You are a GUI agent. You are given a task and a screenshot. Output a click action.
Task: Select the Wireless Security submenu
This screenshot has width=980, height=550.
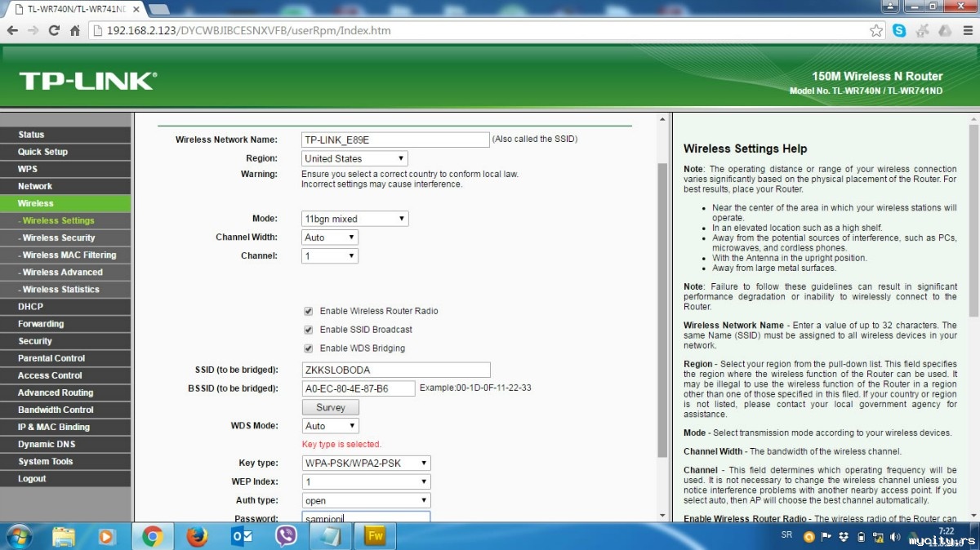[x=65, y=237]
